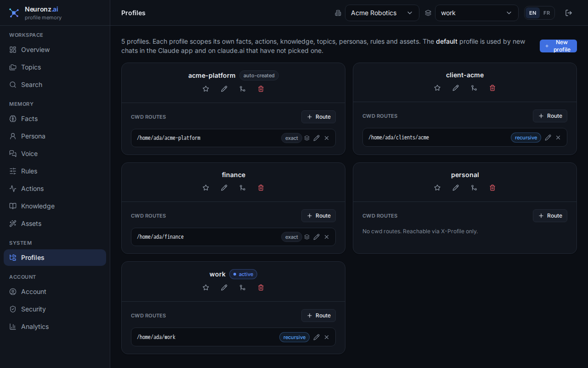Toggle the recursive mode on the /home/ada/clients/acme route
Viewport: 588px width, 368px height.
point(526,138)
